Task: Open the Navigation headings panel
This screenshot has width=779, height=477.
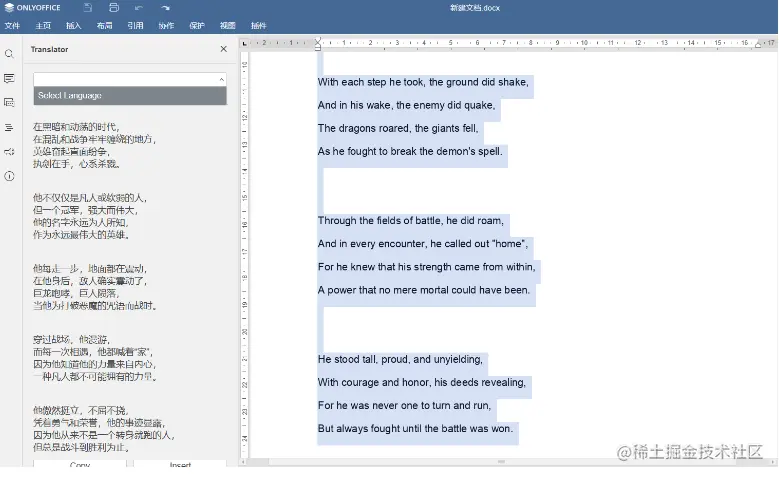Action: tap(9, 127)
